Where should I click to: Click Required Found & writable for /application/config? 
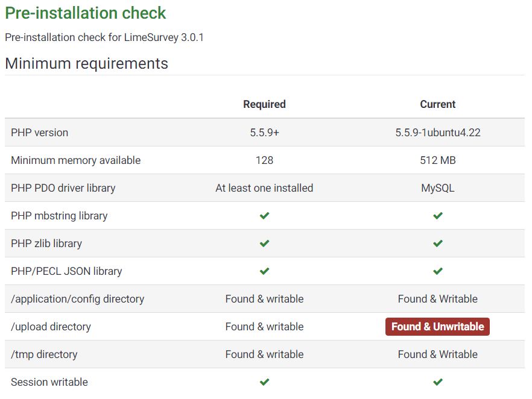point(264,299)
